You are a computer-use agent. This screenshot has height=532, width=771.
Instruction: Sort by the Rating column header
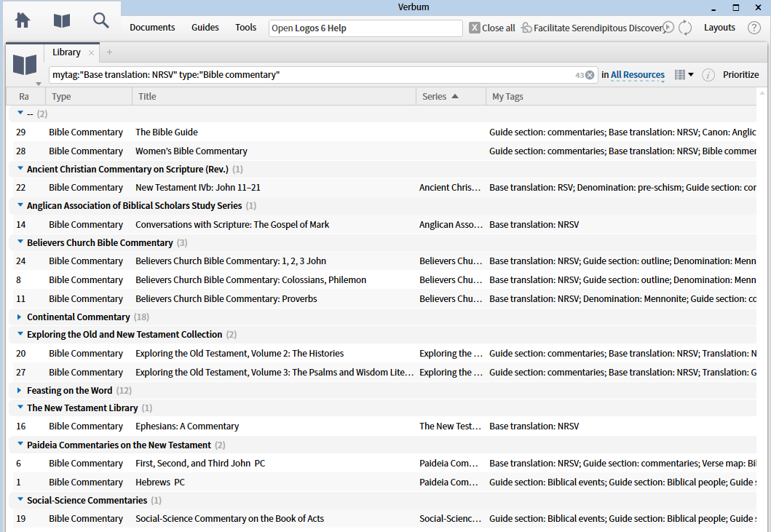click(25, 96)
